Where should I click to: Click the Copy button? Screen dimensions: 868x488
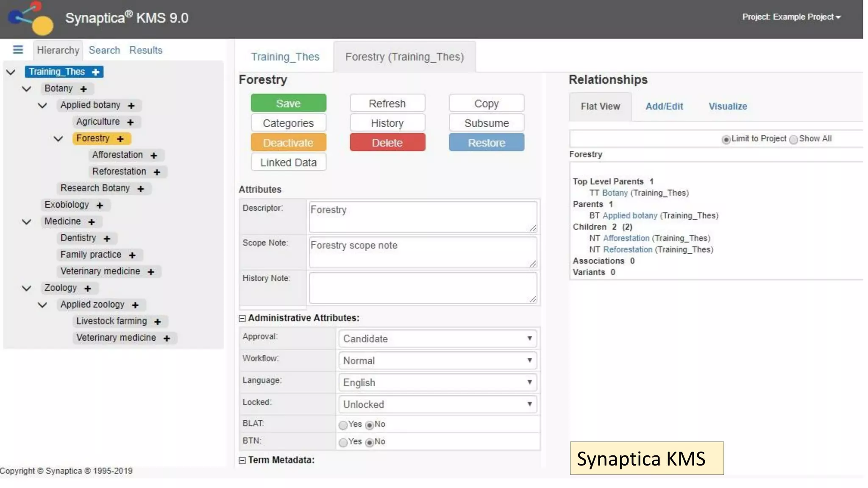tap(487, 103)
